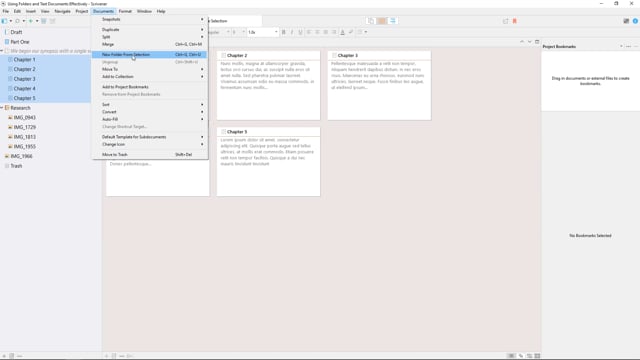Open the Auto-Fill submenu entry
Viewport: 640px width, 360px height.
pyautogui.click(x=149, y=119)
